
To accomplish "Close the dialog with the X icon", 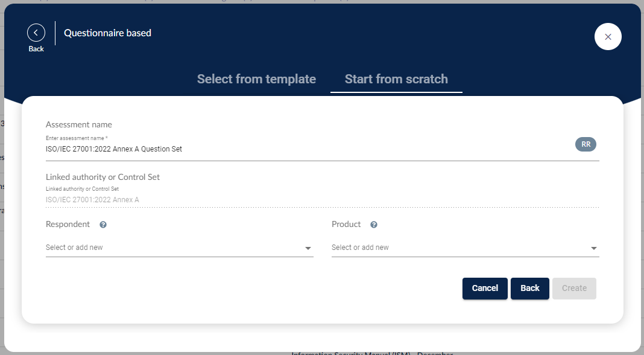I will pos(608,37).
